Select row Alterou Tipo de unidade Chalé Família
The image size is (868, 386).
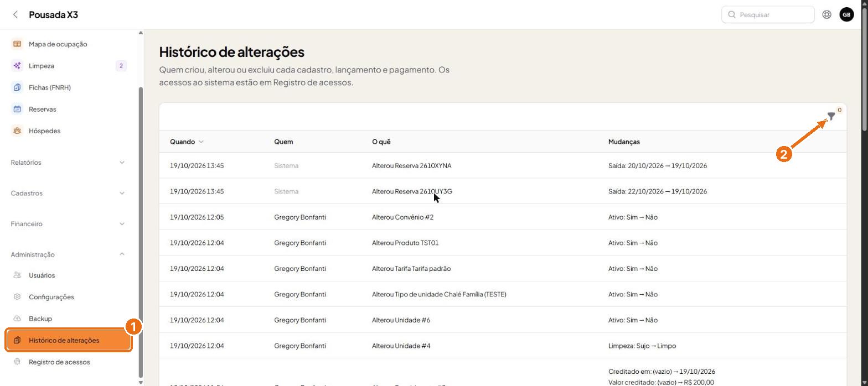503,294
